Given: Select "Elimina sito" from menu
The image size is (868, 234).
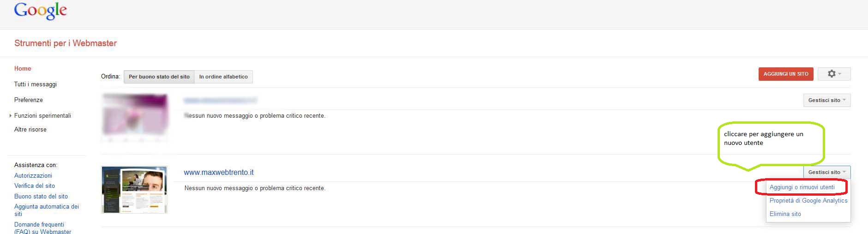Looking at the screenshot, I should pos(785,214).
